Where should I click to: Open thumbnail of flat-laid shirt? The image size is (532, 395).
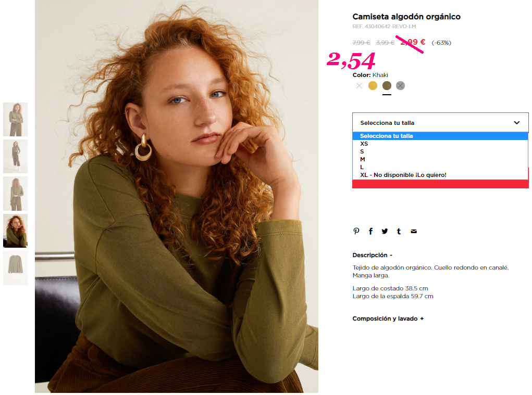tap(15, 268)
